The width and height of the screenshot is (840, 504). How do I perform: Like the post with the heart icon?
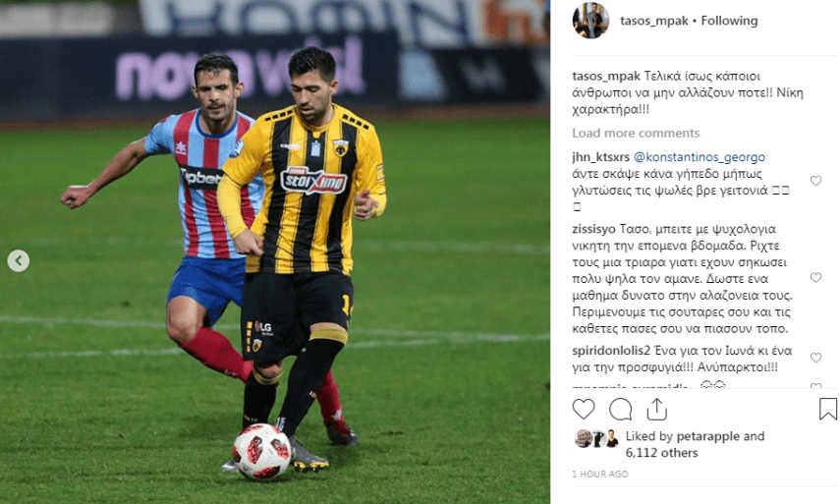584,410
